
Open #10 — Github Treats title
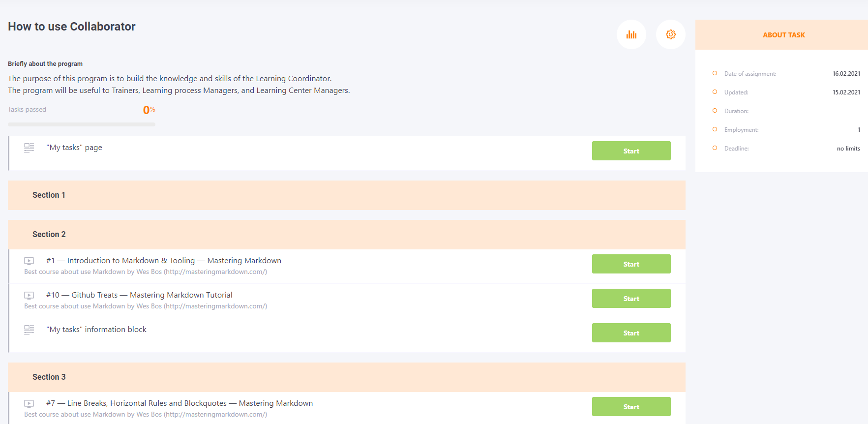tap(139, 295)
